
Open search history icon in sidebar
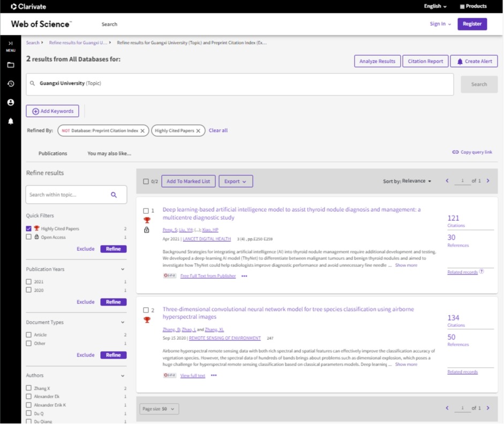10,84
